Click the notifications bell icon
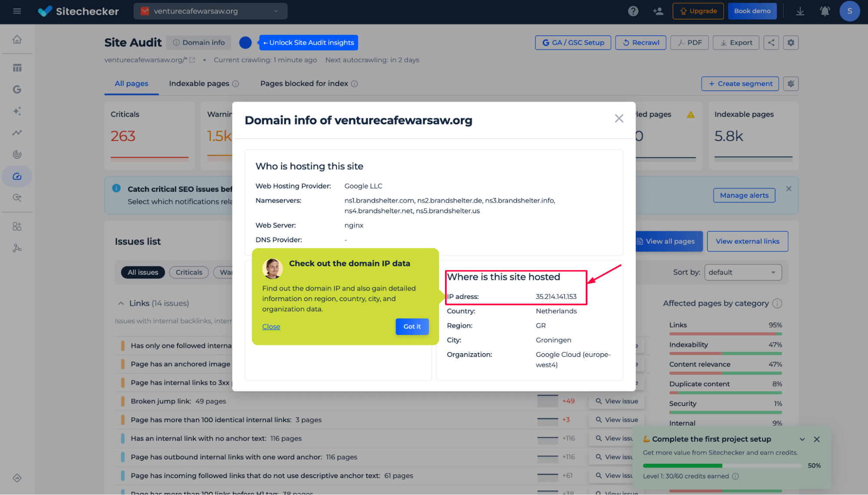868x495 pixels. (824, 11)
